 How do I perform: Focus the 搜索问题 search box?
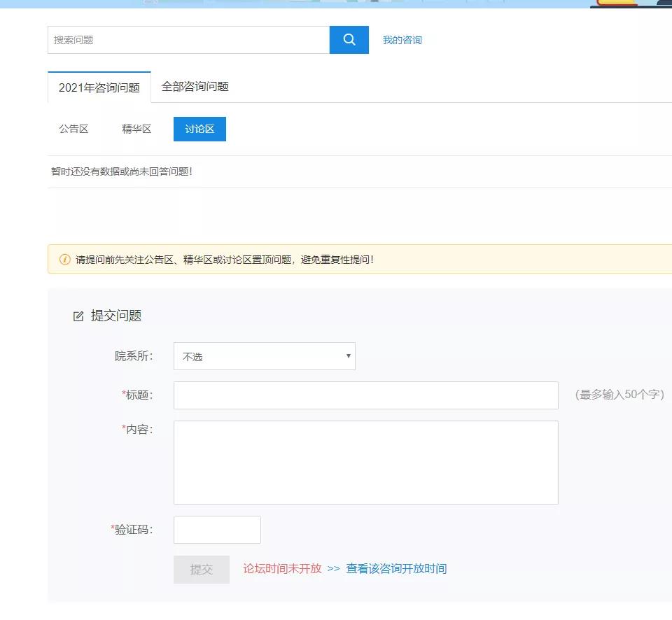click(188, 40)
